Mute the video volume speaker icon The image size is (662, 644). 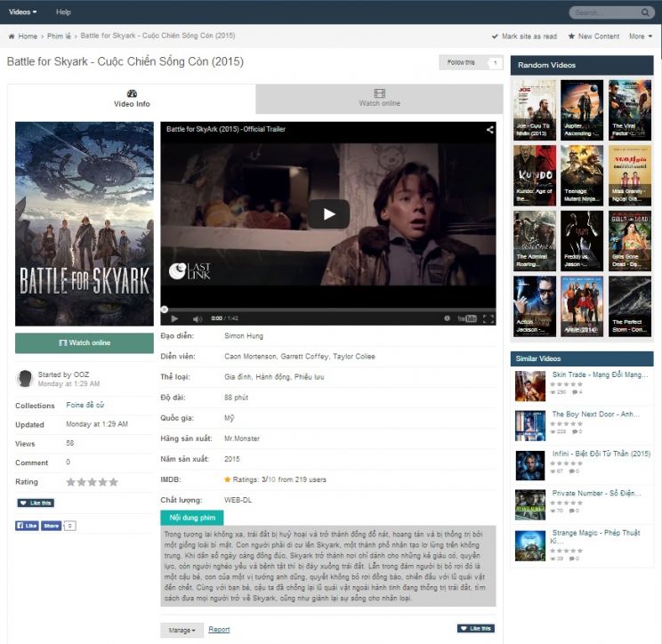pos(198,318)
